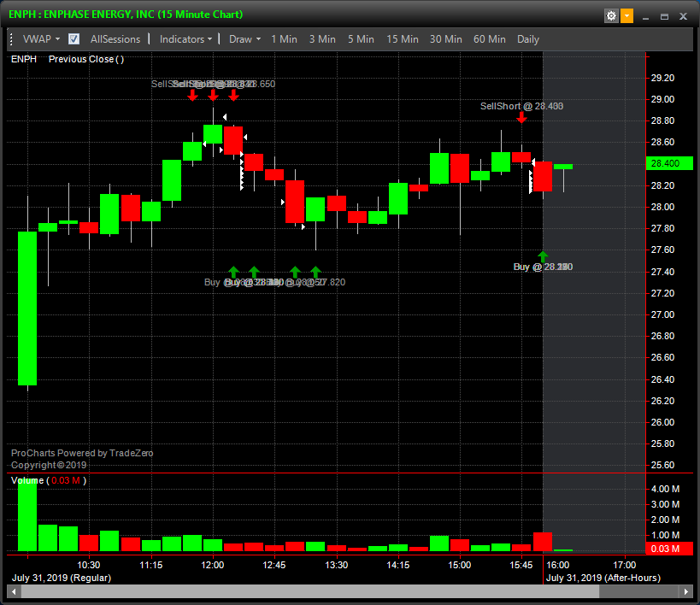The width and height of the screenshot is (700, 605).
Task: Click the SellShort @ 28.400 red arrow
Action: tap(521, 117)
